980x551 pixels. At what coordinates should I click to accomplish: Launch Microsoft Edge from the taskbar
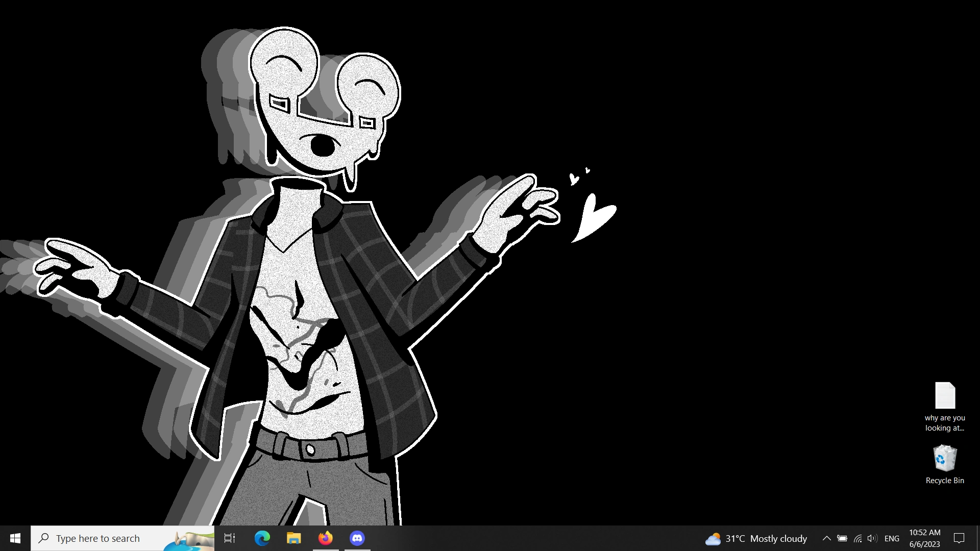click(x=262, y=538)
